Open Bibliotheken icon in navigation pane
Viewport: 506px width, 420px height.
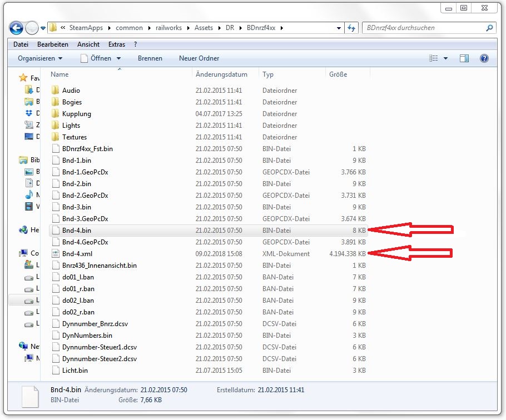[x=23, y=160]
